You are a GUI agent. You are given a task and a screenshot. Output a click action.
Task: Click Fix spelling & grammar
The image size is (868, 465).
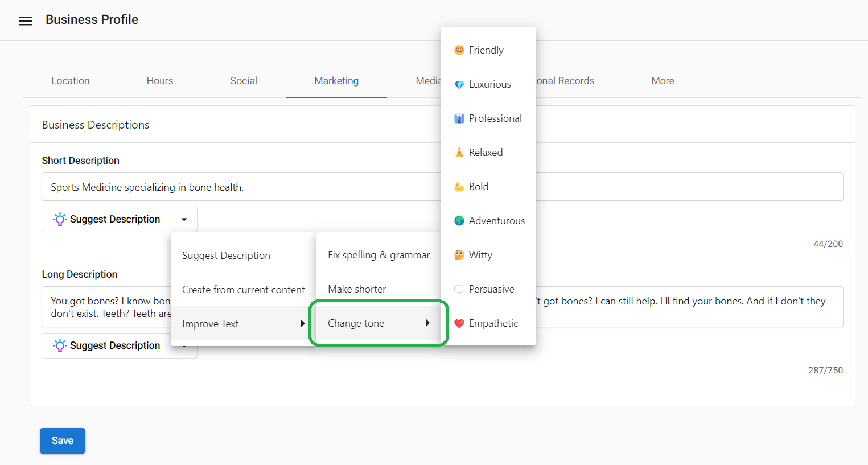point(379,255)
